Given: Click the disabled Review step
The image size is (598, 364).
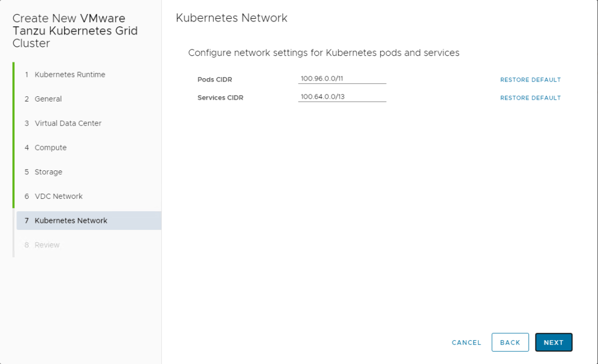Looking at the screenshot, I should tap(88, 245).
